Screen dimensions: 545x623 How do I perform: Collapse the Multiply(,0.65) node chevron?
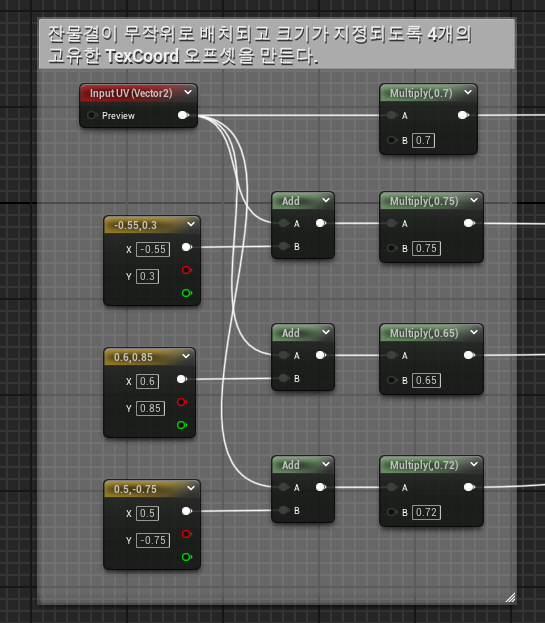tap(474, 333)
